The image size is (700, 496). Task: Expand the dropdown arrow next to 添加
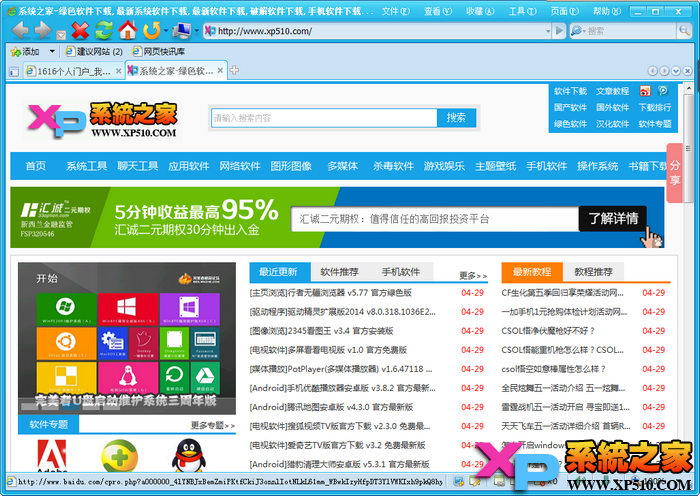(52, 52)
